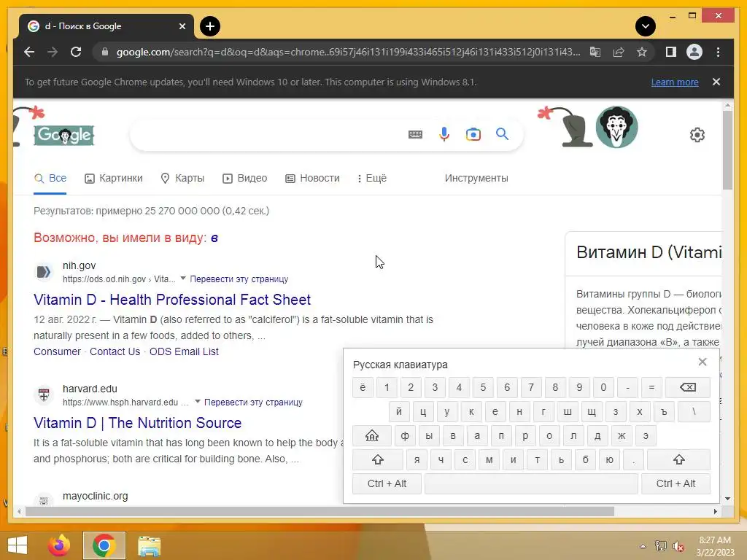Screen dimensions: 747x560
Task: Click the vertical page scrollbar thumb
Action: (727, 150)
